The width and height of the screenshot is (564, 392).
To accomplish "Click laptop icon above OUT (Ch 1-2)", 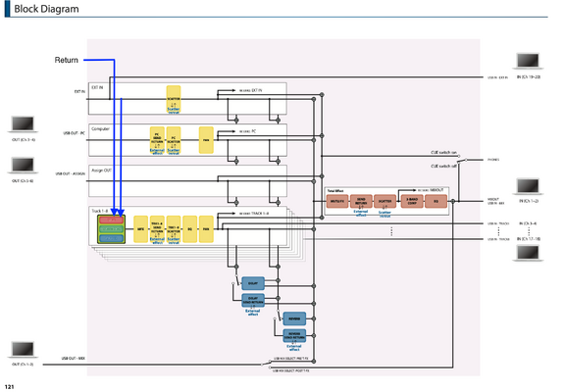I will pos(23,349).
